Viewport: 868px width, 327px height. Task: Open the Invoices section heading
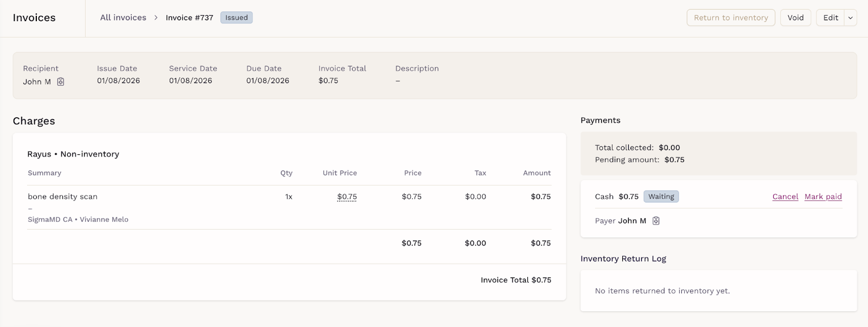pyautogui.click(x=34, y=18)
